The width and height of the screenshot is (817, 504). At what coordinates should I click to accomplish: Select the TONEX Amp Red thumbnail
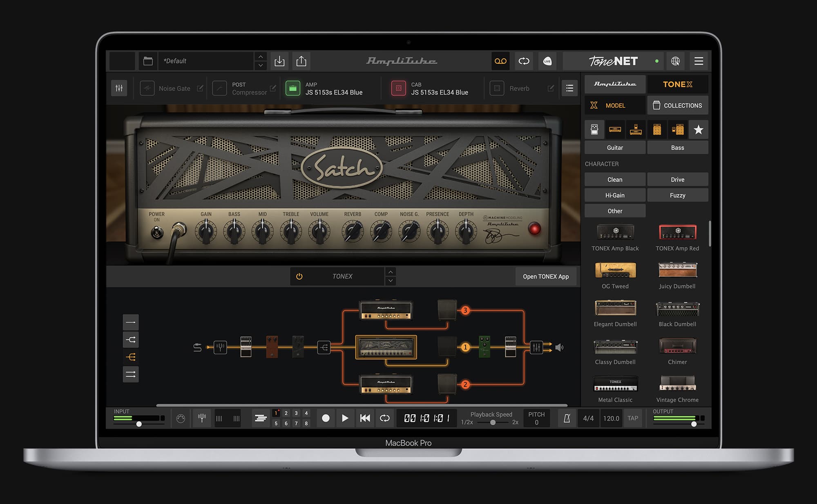tap(678, 233)
